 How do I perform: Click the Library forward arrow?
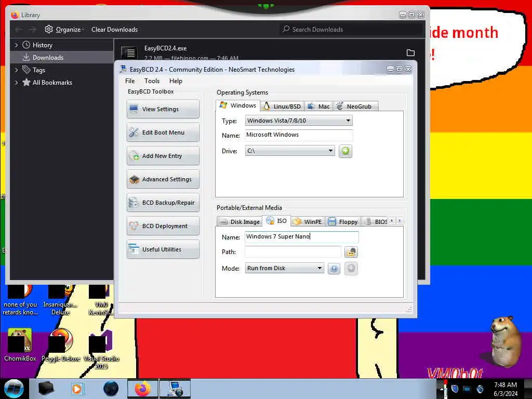(x=32, y=30)
